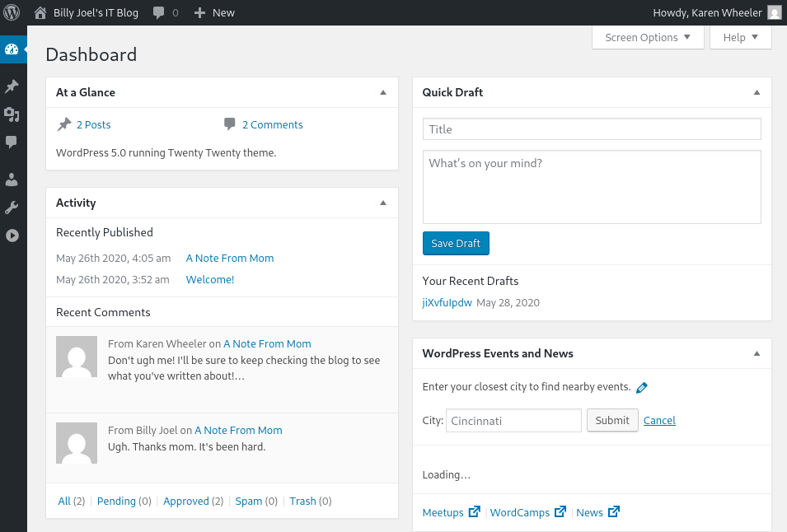Click the pencil icon to edit city location
The width and height of the screenshot is (787, 532).
tap(641, 388)
